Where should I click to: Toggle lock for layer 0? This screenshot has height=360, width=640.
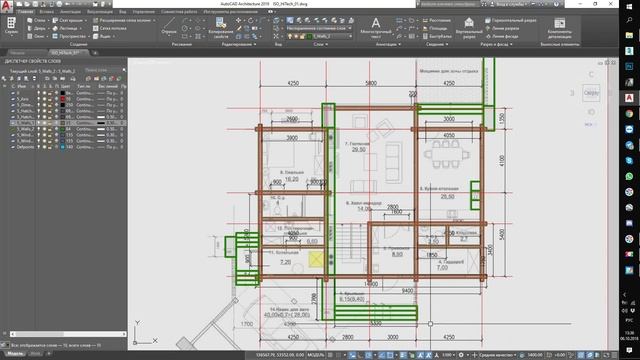(50, 93)
